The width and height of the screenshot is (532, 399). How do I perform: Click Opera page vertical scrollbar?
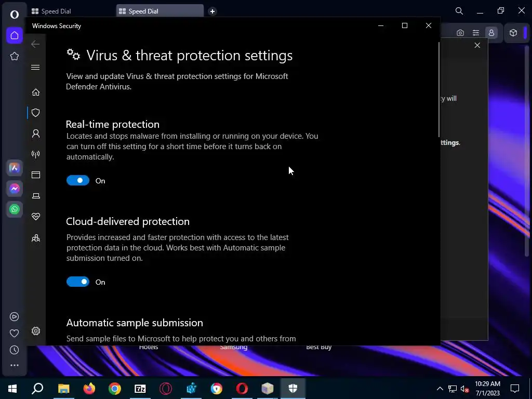527,151
